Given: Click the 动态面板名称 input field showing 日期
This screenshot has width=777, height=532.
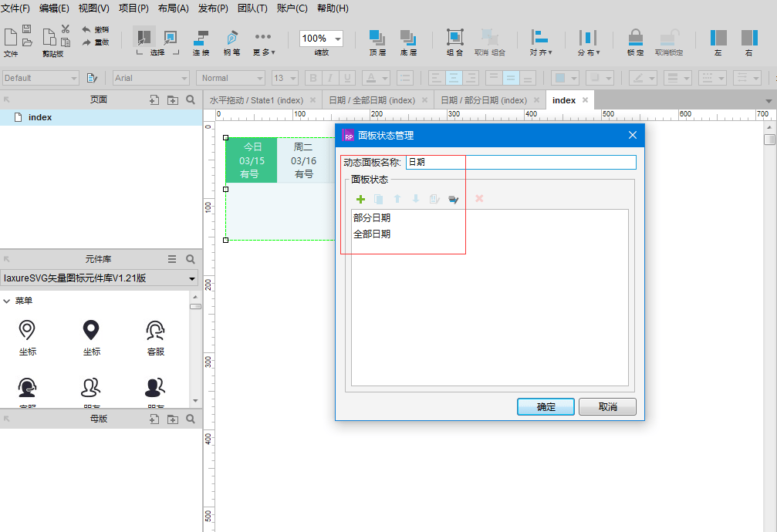Looking at the screenshot, I should [x=463, y=162].
